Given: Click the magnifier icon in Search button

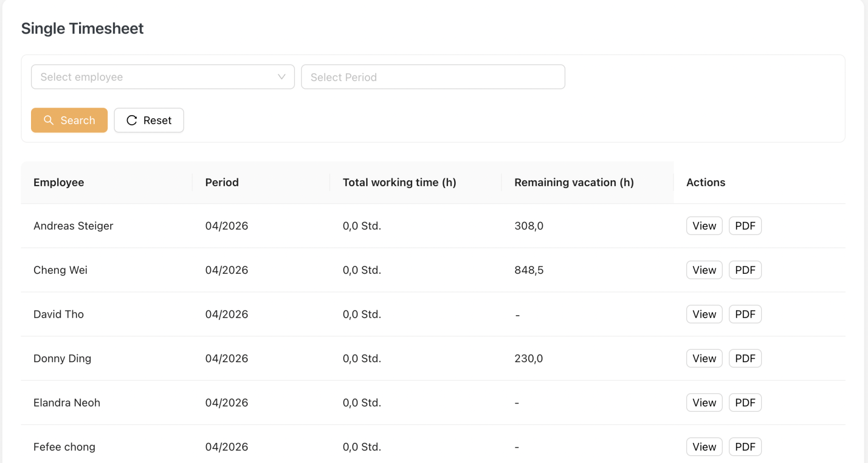Looking at the screenshot, I should [49, 120].
